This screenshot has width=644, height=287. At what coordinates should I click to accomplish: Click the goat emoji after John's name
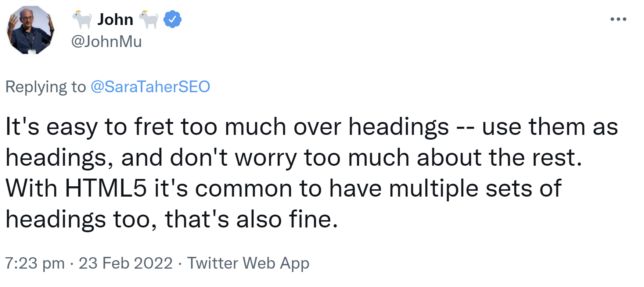pyautogui.click(x=148, y=19)
